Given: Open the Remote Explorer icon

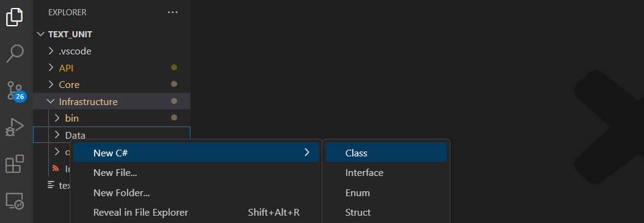Looking at the screenshot, I should [x=15, y=201].
